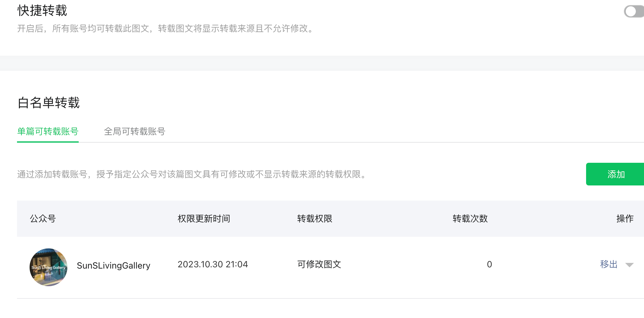Screen dimensions: 644x318
Task: Click the SunSLivingGallery avatar thumbnail
Action: pos(48,267)
